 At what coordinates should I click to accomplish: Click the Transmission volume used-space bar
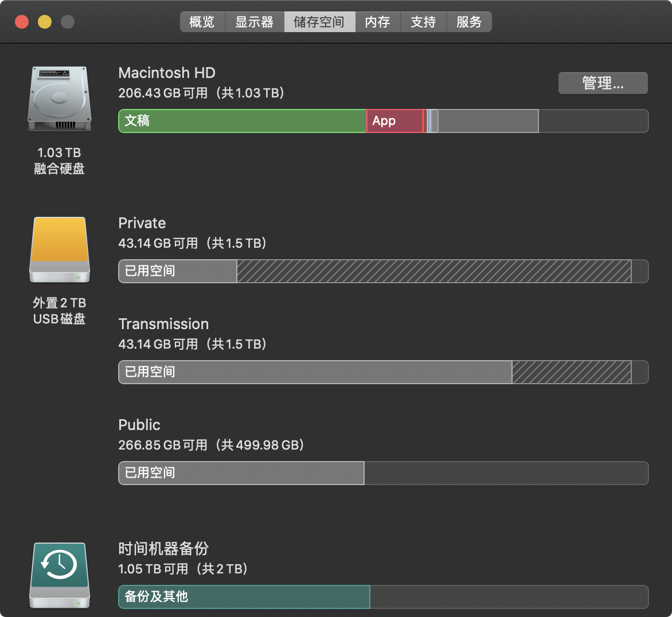tap(315, 372)
